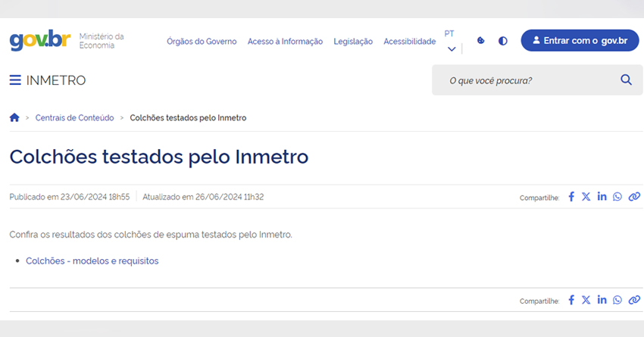Open Acessibilidade link
This screenshot has height=337, width=644.
(409, 42)
